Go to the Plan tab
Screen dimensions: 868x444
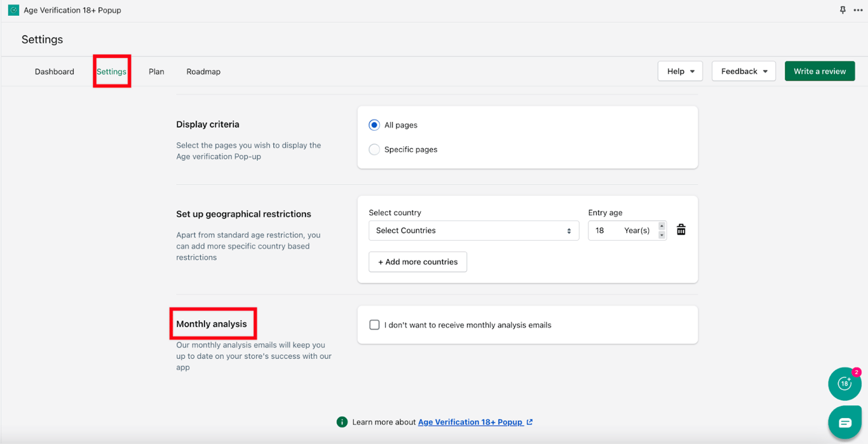(x=156, y=72)
